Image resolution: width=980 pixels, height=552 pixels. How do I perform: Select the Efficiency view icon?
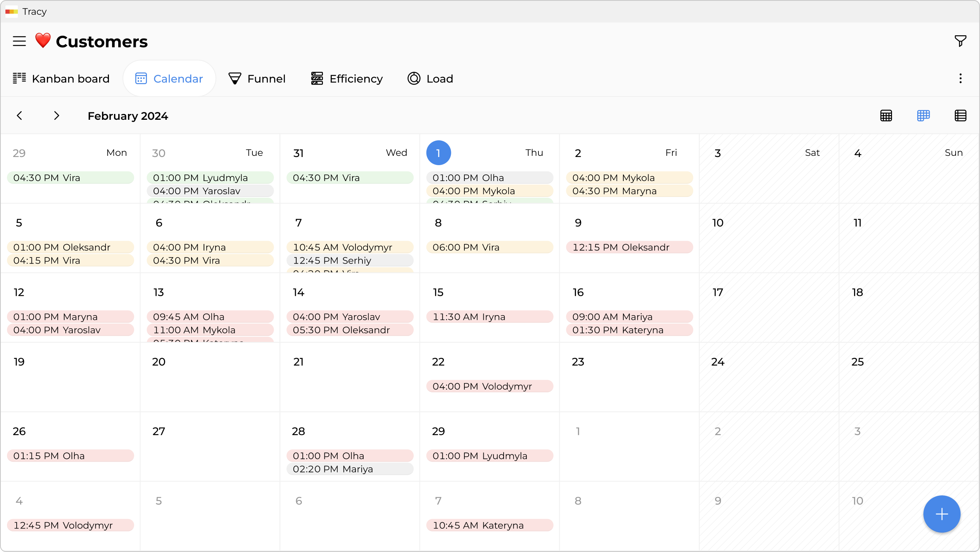point(316,78)
